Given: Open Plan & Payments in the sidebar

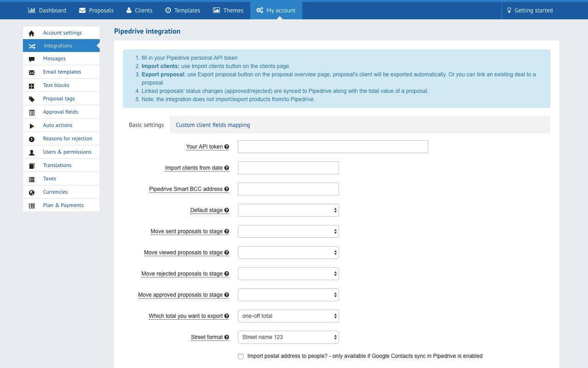Looking at the screenshot, I should pos(61,205).
